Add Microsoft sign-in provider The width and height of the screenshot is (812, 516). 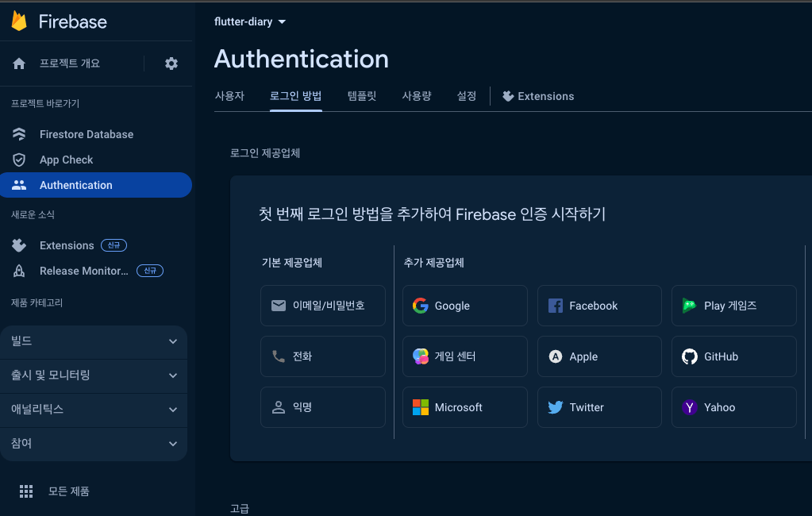click(464, 407)
